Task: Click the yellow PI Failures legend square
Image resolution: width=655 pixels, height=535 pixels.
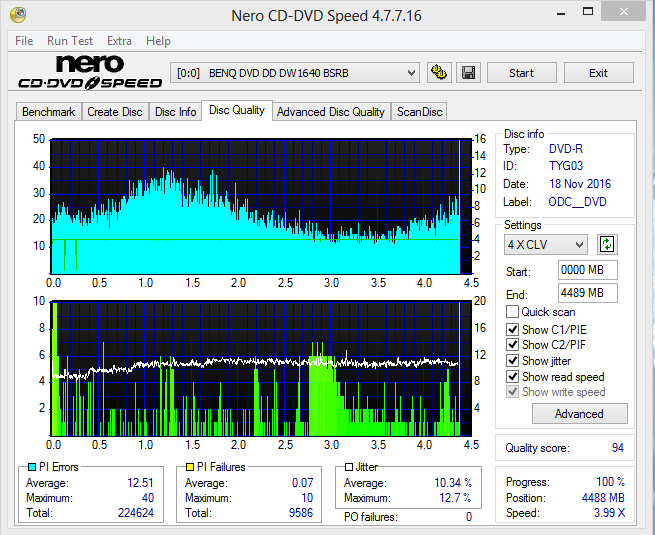Action: (x=190, y=467)
